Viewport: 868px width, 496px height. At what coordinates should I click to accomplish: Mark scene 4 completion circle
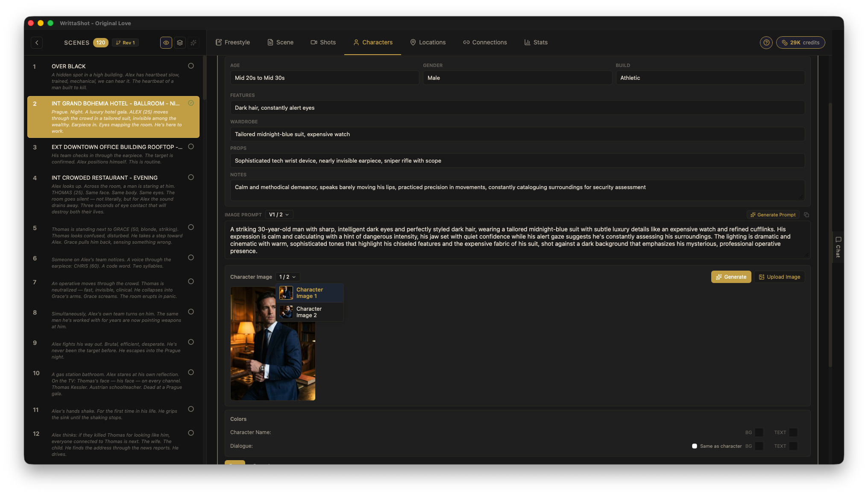click(191, 177)
